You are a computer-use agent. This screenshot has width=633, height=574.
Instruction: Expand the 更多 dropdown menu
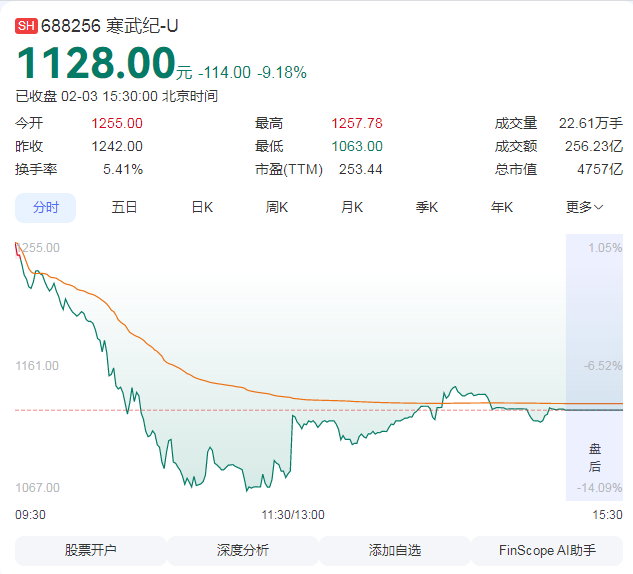[584, 208]
